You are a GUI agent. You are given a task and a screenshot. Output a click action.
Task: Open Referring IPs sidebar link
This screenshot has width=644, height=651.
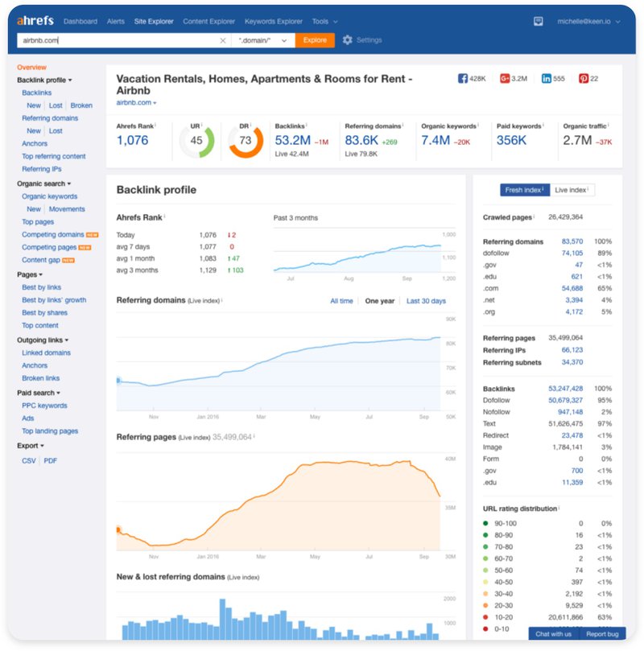pos(42,169)
